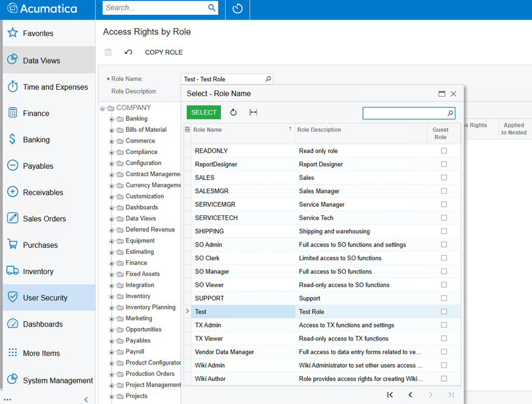Open Data Views pie chart icon

(x=13, y=59)
